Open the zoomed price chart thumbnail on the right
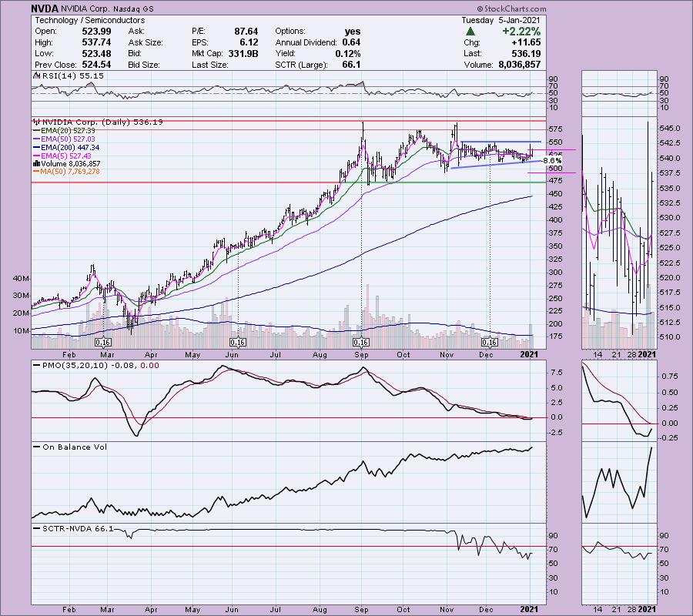Image resolution: width=693 pixels, height=616 pixels. 618,233
